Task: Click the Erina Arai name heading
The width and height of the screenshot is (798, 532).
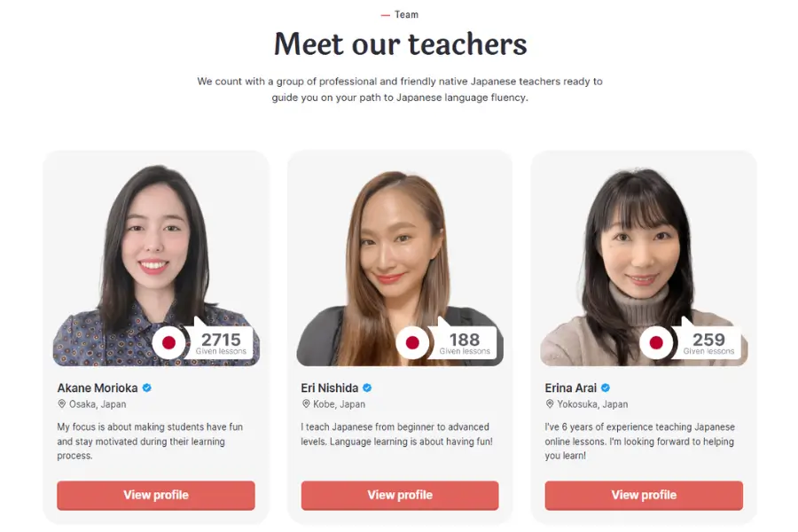Action: [x=570, y=388]
